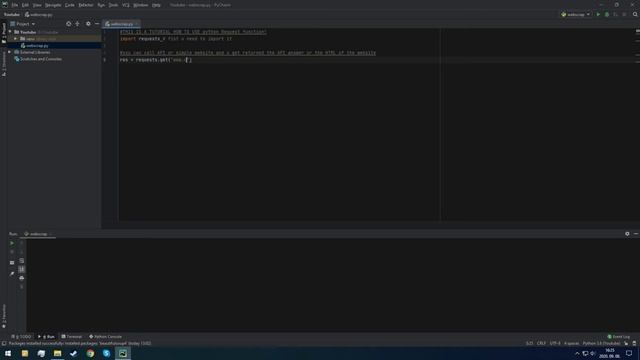Open the Run tool window tab at bottom

coord(47,337)
